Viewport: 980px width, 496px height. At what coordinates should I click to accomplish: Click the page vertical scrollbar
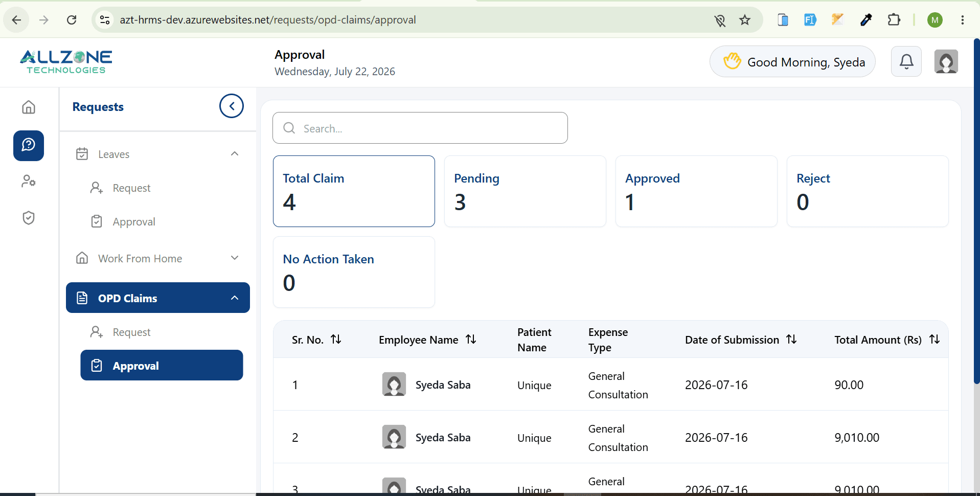coord(976,212)
